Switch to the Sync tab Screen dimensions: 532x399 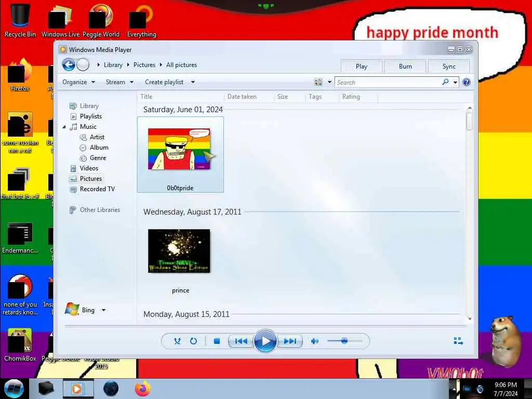pos(449,66)
